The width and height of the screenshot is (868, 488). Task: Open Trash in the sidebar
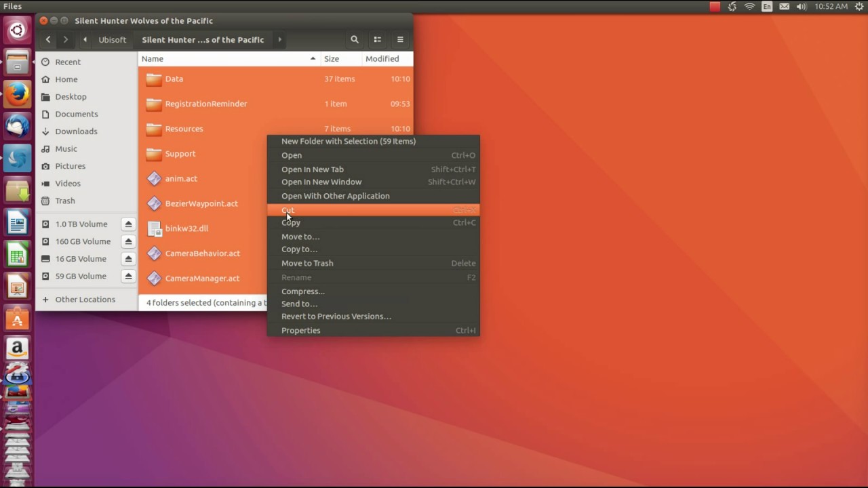(87, 201)
